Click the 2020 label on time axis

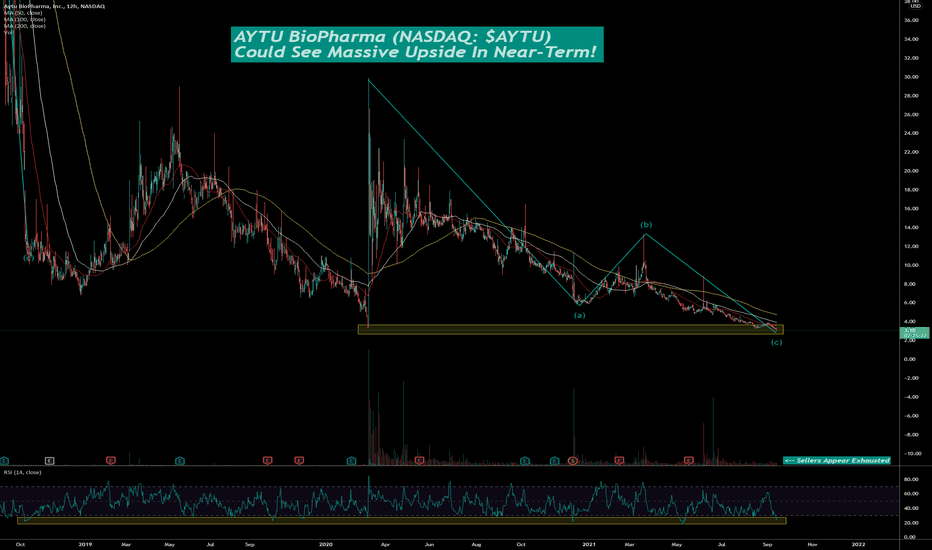[x=326, y=544]
